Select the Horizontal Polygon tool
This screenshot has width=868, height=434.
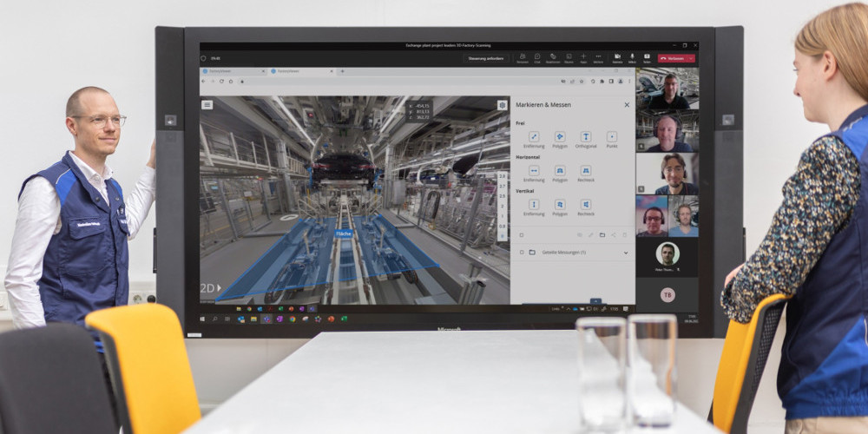(x=560, y=170)
